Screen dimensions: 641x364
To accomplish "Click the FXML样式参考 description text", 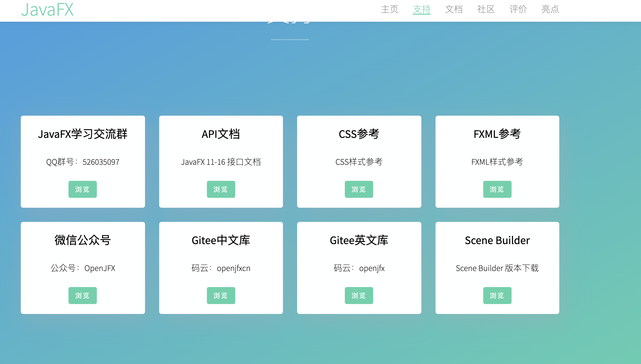I will click(497, 162).
